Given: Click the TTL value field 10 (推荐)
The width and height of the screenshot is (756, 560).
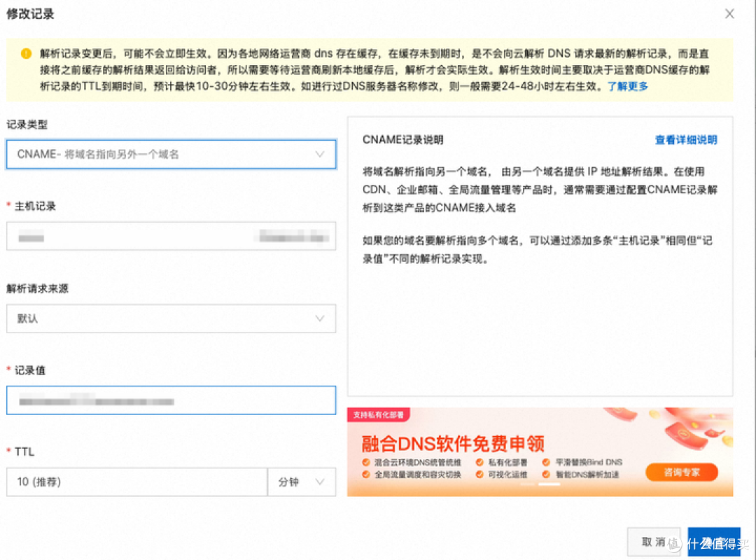Looking at the screenshot, I should click(x=137, y=482).
